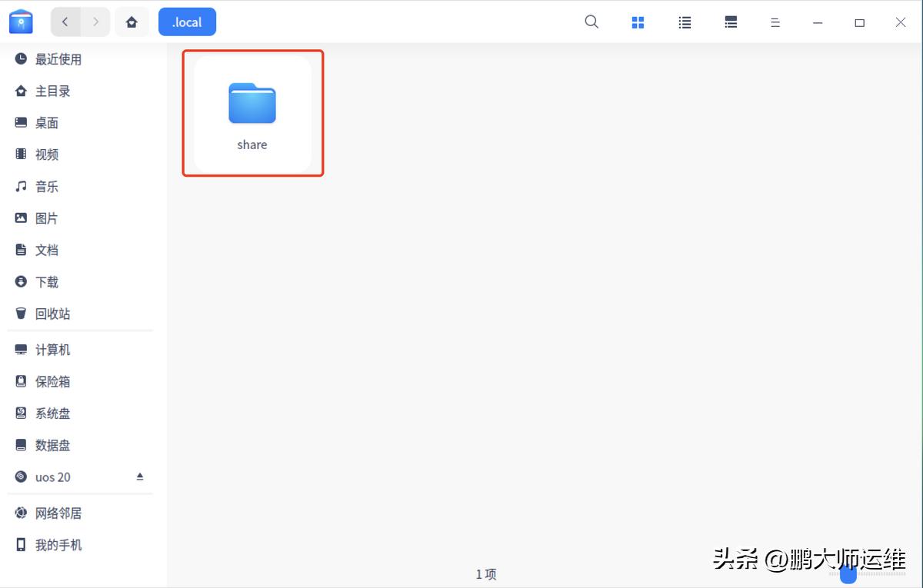Open 最近使用 (Recent) from the sidebar

57,58
